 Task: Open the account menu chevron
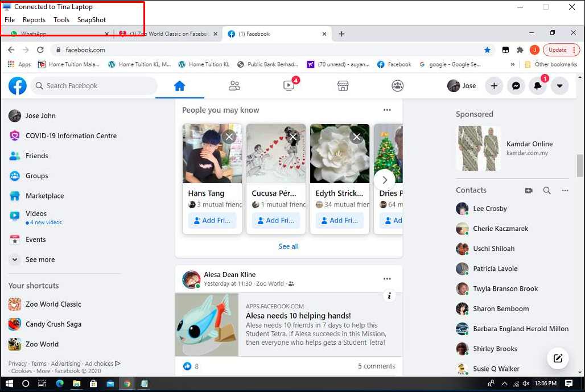tap(560, 85)
